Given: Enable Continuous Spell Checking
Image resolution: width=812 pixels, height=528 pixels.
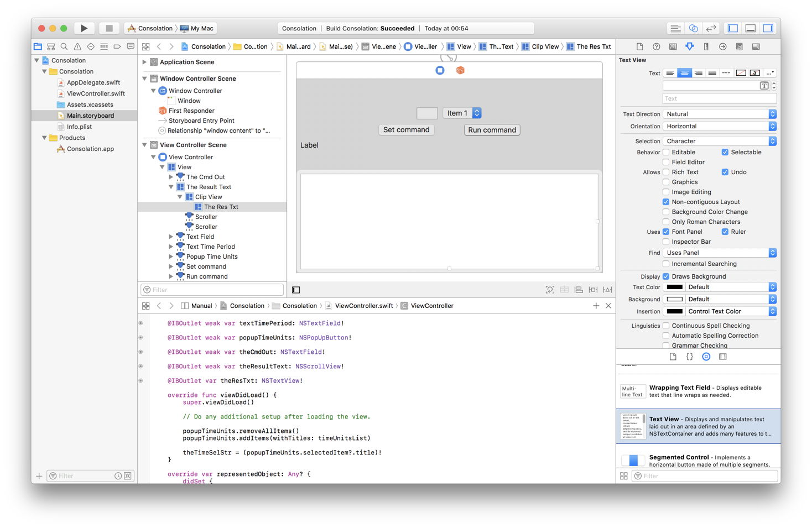Looking at the screenshot, I should click(x=667, y=326).
